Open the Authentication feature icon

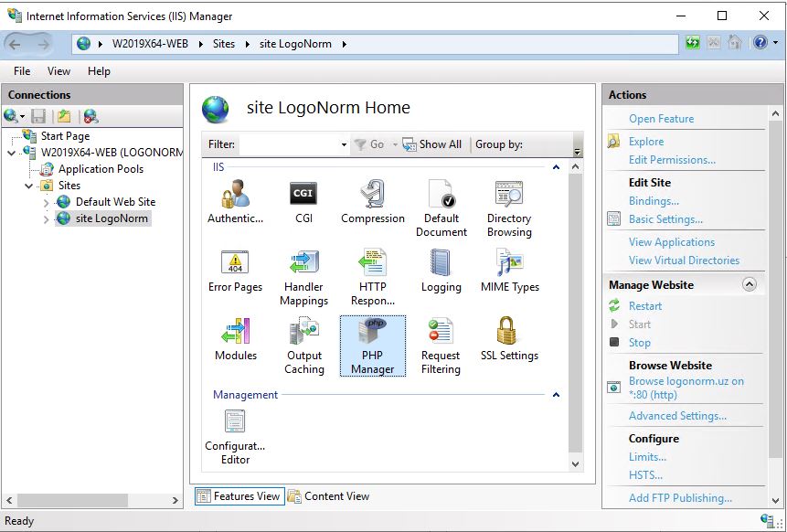[235, 202]
